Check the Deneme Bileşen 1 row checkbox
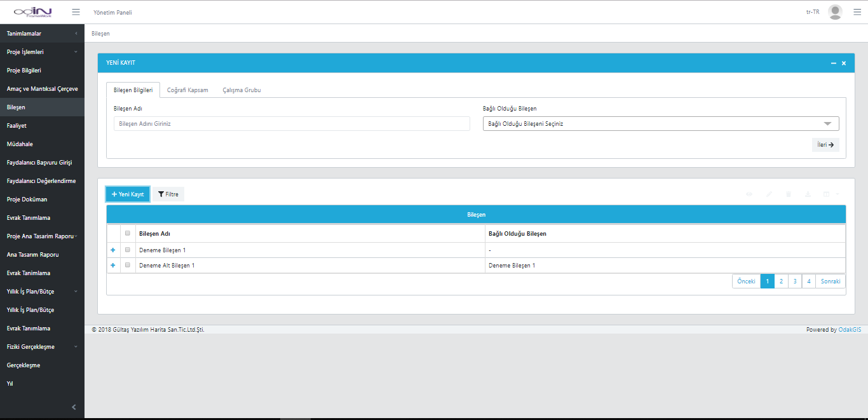 [x=128, y=250]
